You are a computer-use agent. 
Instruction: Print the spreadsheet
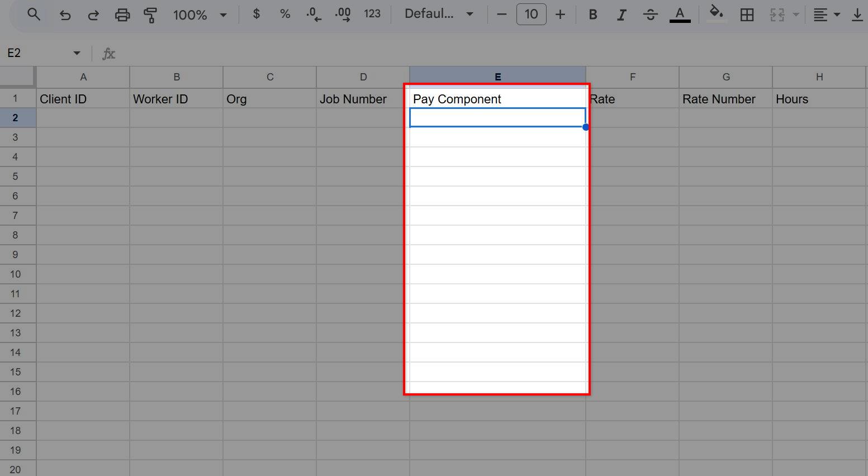(122, 15)
